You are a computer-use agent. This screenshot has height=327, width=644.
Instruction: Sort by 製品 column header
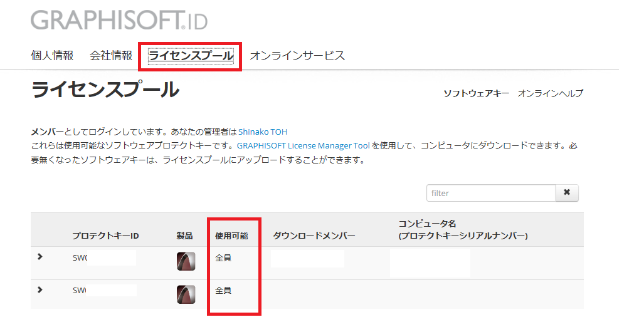[x=185, y=236]
